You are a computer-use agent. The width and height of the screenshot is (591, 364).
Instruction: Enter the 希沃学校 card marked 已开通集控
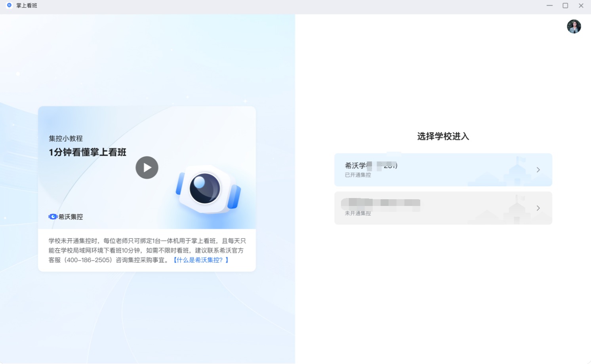point(443,170)
